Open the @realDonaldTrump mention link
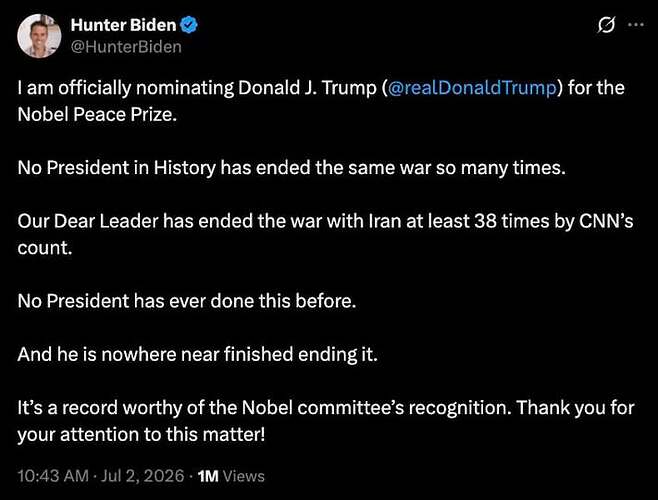 (472, 88)
